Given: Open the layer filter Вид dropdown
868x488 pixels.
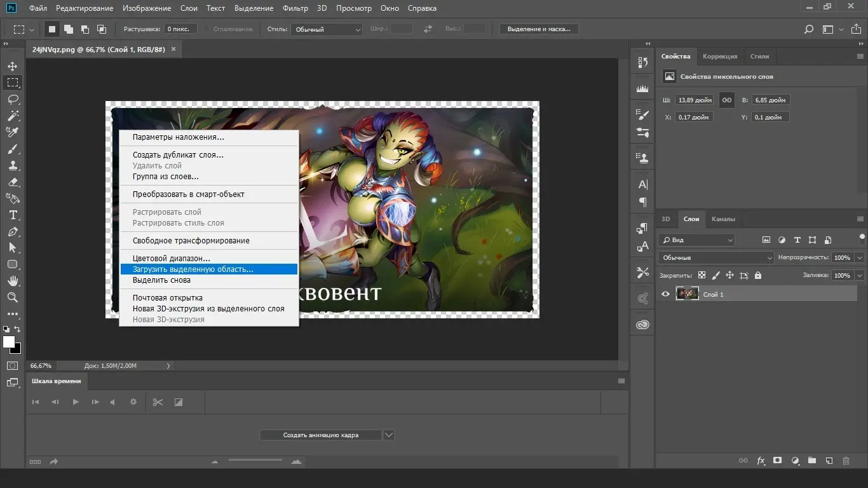Looking at the screenshot, I should click(696, 240).
